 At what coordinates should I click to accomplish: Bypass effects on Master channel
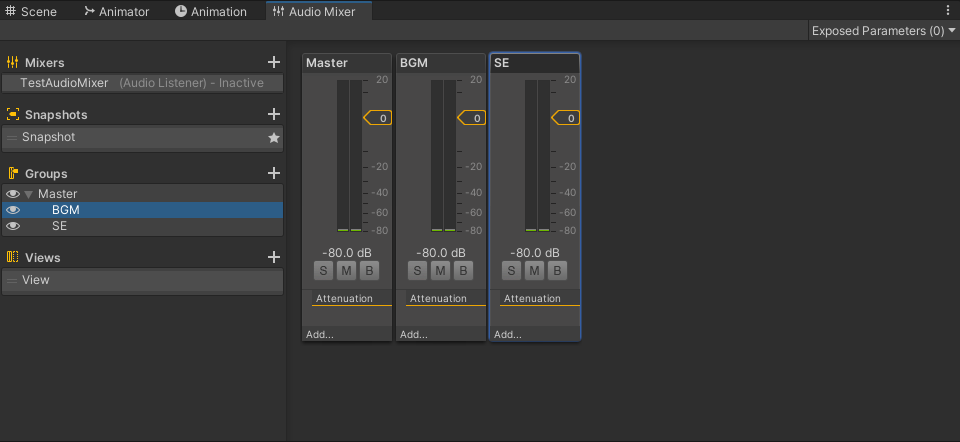click(369, 271)
